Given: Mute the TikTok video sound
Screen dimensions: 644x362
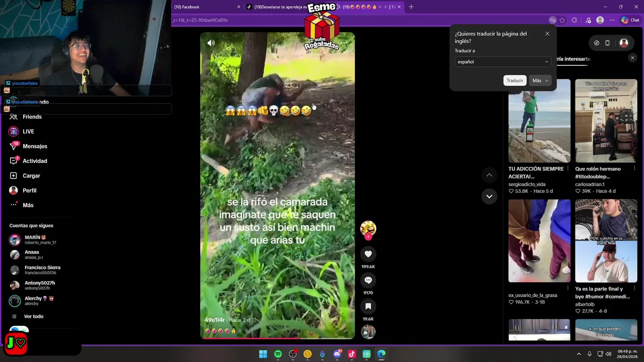Looking at the screenshot, I should pos(211,43).
